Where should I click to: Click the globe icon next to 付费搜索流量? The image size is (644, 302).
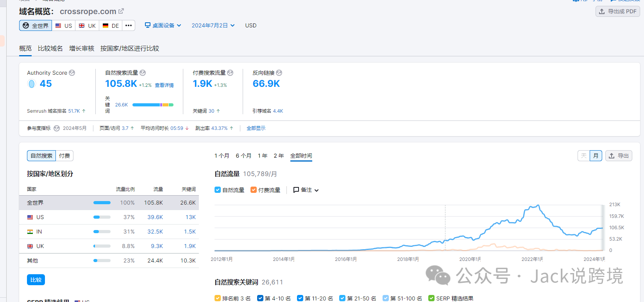pyautogui.click(x=230, y=73)
